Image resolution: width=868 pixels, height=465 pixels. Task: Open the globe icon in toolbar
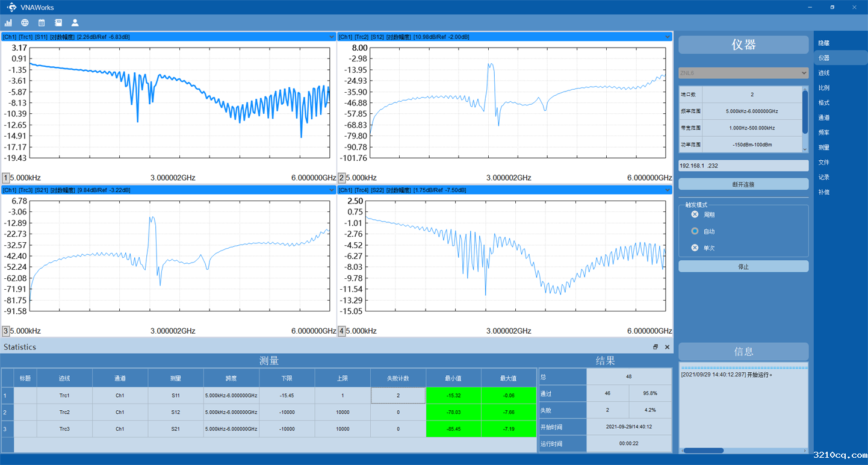tap(25, 23)
